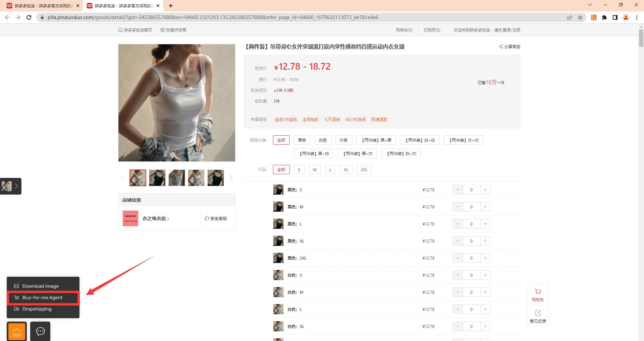Open 已购买(0) purchased link
644x341 pixels.
click(x=432, y=30)
